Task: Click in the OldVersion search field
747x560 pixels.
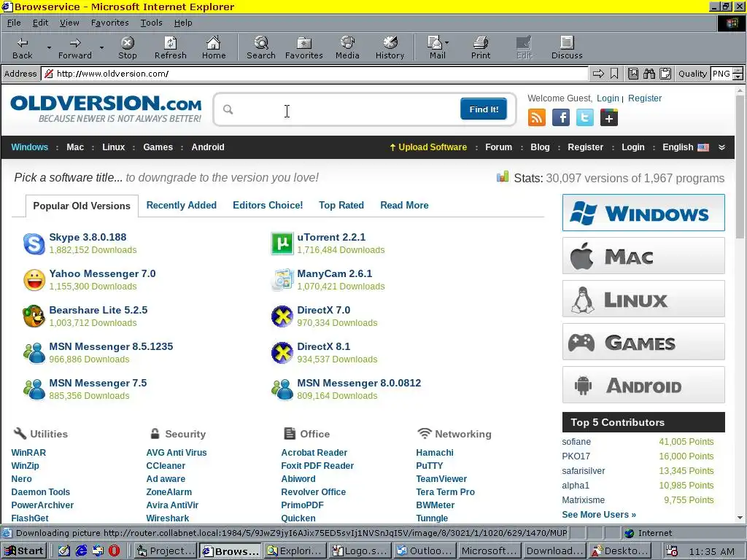Action: pos(345,109)
